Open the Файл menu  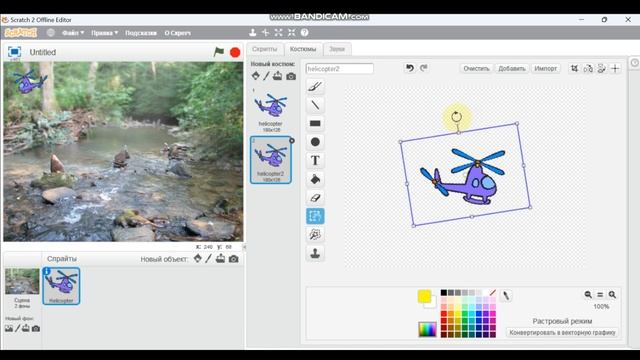pyautogui.click(x=73, y=33)
